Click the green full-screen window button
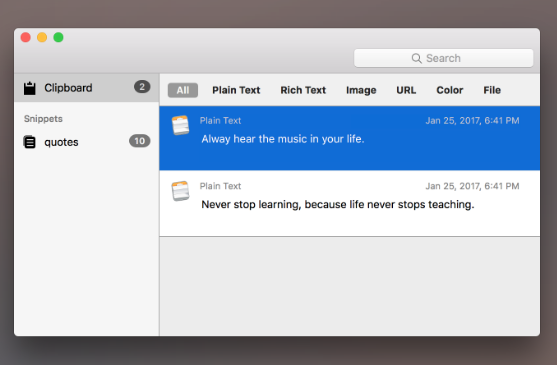The image size is (557, 365). [x=58, y=37]
